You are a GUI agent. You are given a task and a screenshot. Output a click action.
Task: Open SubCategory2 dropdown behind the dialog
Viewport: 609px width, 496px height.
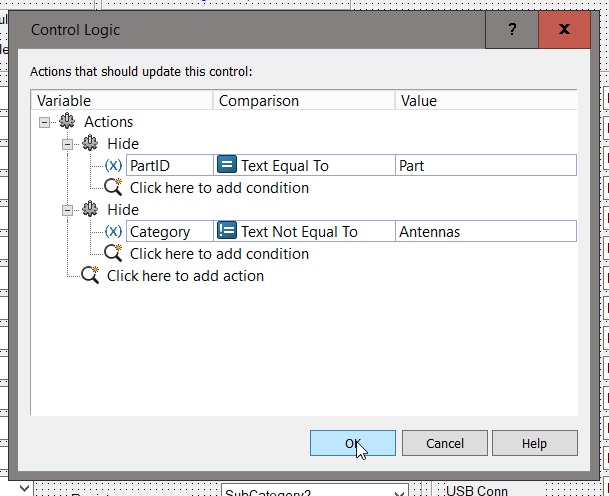point(399,493)
